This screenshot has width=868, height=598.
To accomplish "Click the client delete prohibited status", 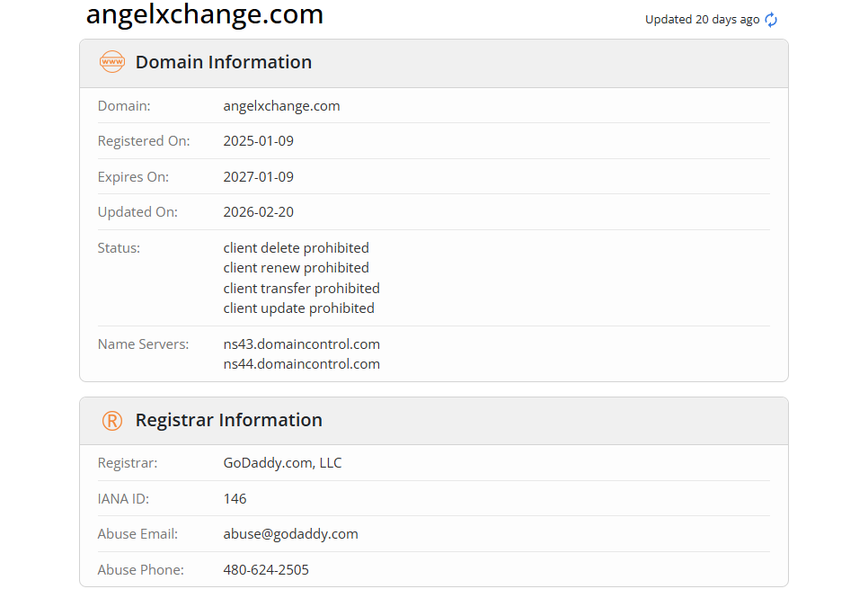I will tap(296, 248).
